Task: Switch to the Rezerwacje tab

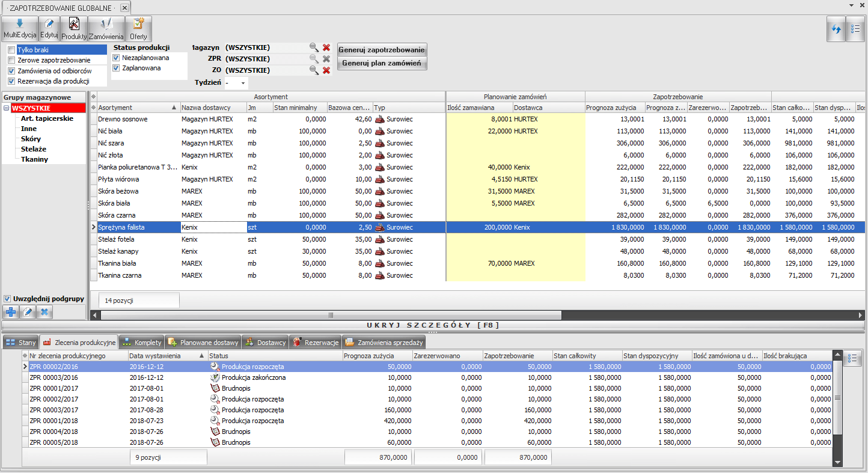Action: [x=316, y=343]
